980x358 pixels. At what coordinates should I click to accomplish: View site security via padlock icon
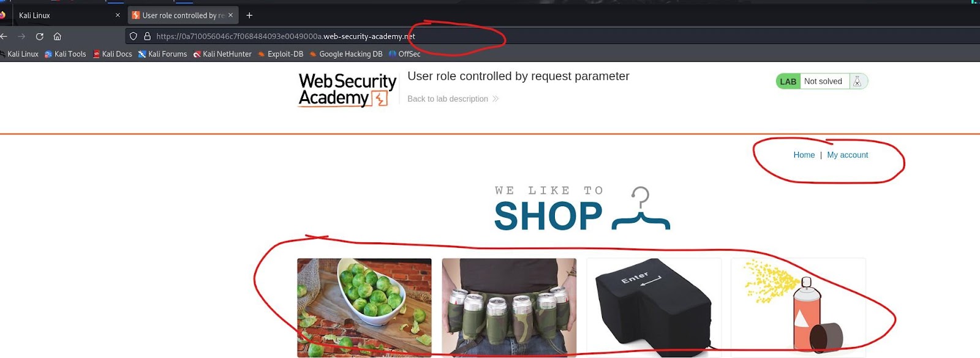(147, 37)
